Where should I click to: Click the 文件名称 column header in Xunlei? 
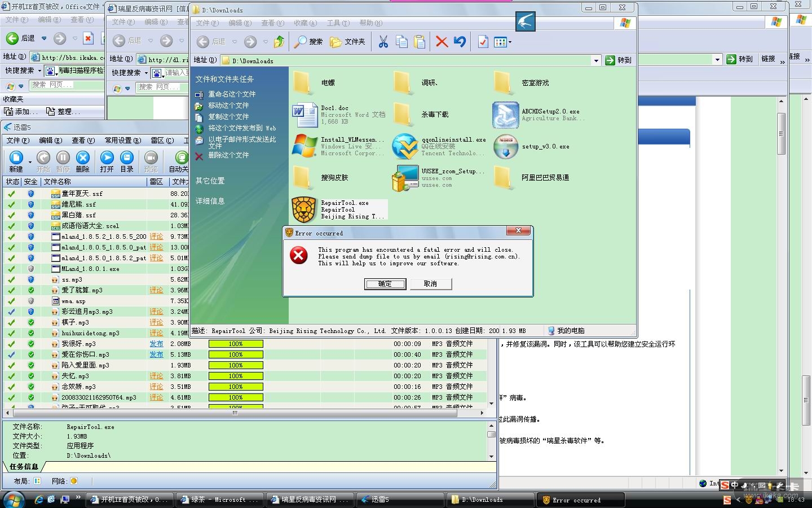[94, 182]
